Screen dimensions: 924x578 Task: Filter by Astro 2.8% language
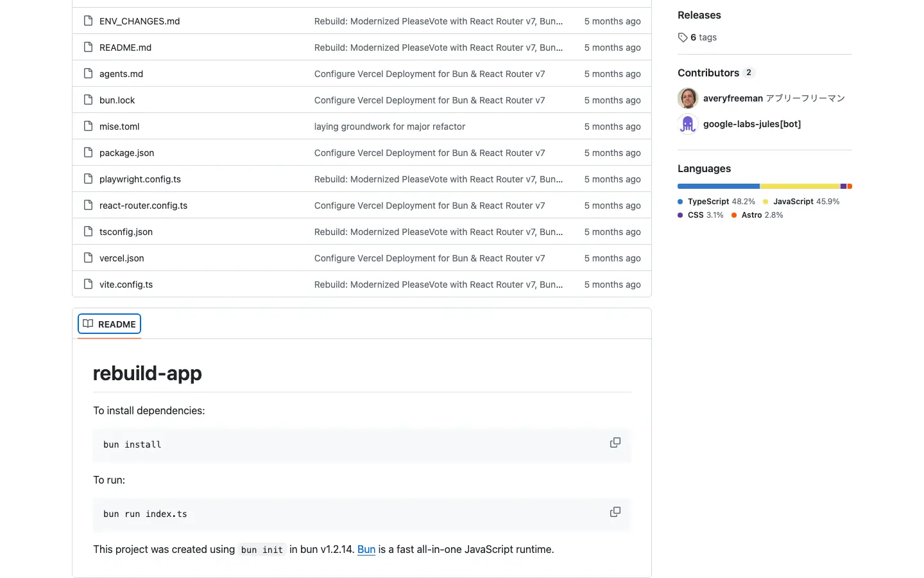click(x=757, y=215)
